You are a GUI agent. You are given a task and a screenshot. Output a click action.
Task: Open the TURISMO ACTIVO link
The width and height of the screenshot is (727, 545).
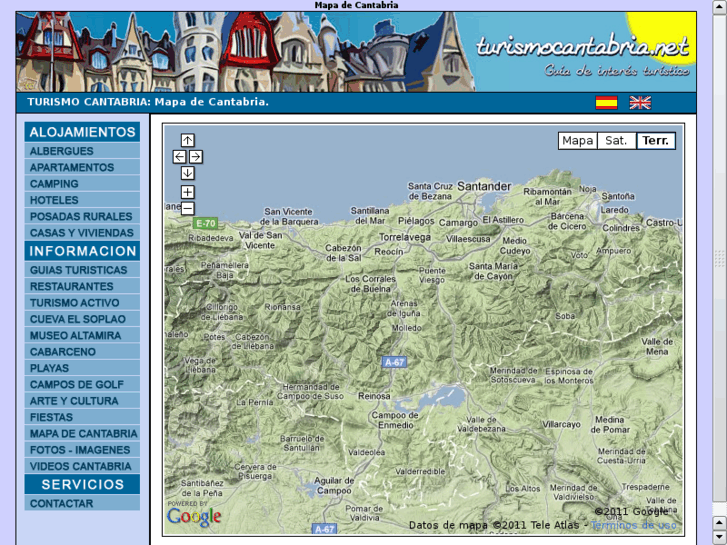point(82,302)
